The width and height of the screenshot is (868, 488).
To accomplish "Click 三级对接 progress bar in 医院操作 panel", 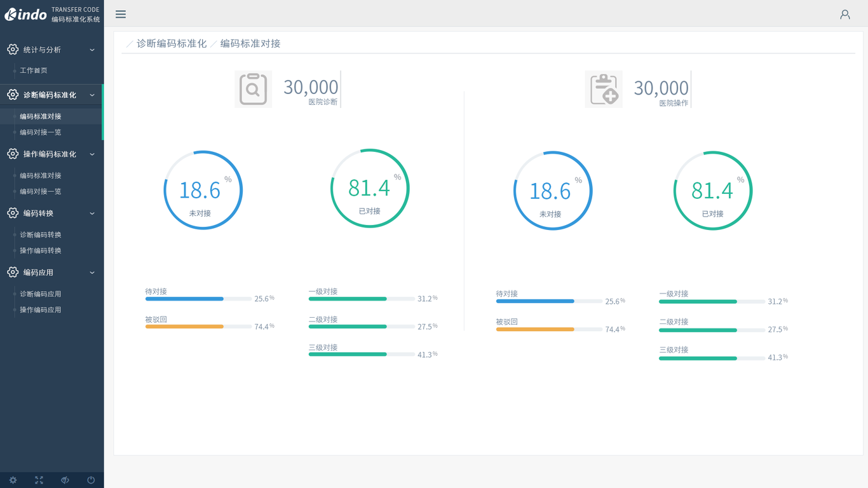I will pos(712,357).
